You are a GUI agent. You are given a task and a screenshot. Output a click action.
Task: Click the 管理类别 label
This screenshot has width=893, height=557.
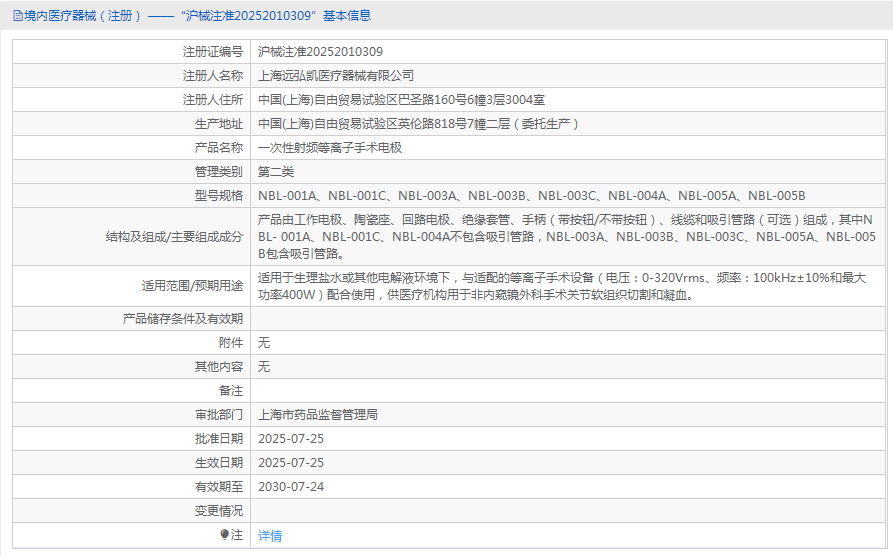point(219,171)
